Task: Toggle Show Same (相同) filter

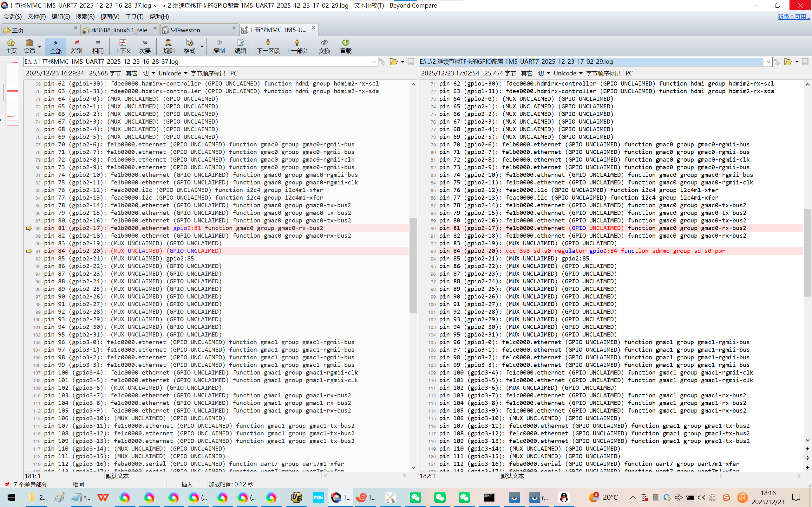Action: [x=98, y=46]
